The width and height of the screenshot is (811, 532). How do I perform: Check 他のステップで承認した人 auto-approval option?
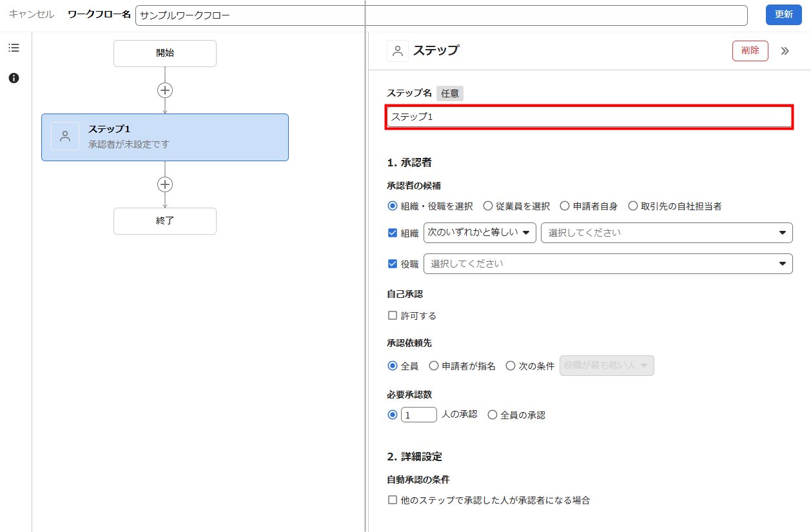tap(393, 500)
